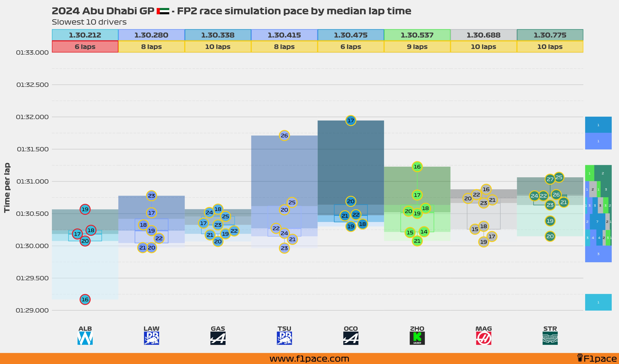Click the 1.30.537 median time header

click(417, 35)
